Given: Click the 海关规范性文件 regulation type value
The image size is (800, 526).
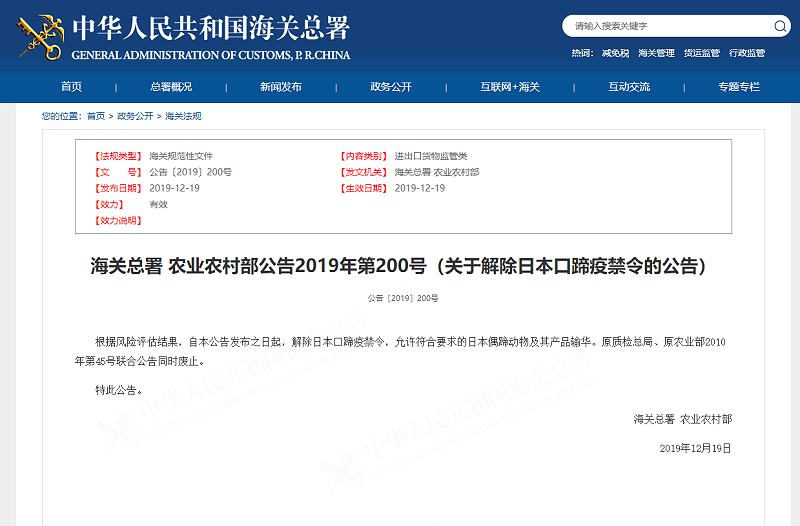Looking at the screenshot, I should 181,156.
